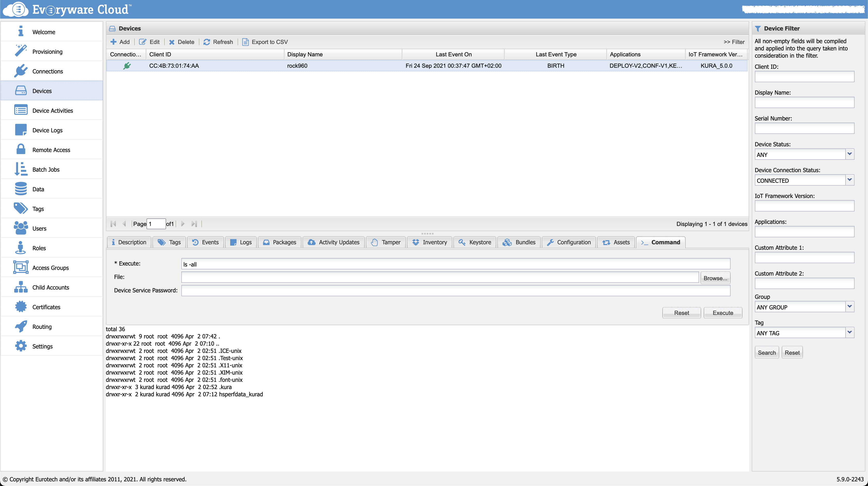868x486 pixels.
Task: Expand the Device Status dropdown
Action: click(x=849, y=154)
